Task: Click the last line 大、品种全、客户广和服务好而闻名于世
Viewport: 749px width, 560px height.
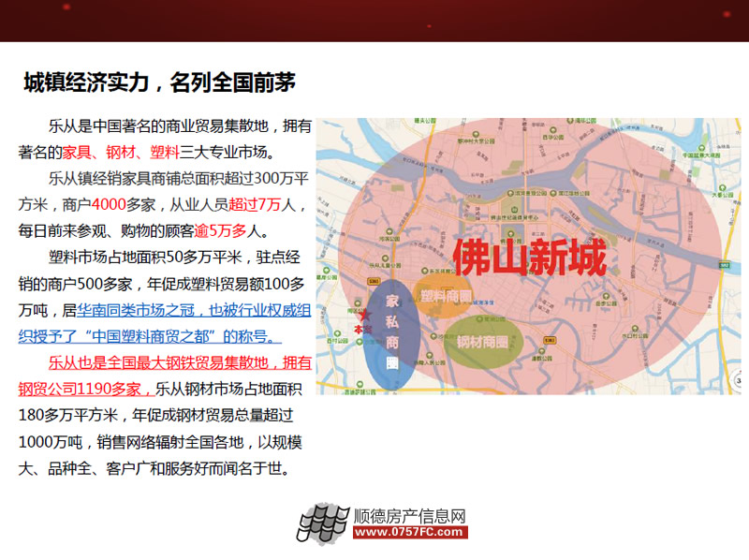Action: [x=154, y=468]
